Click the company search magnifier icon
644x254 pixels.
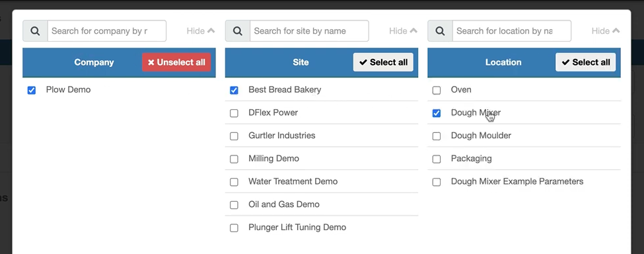pyautogui.click(x=35, y=31)
